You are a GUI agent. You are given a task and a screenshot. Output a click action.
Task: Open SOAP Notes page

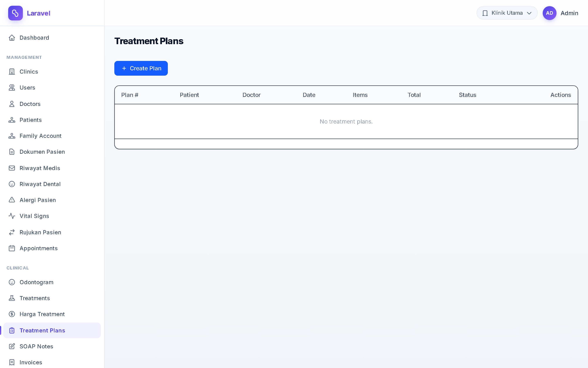(52, 346)
